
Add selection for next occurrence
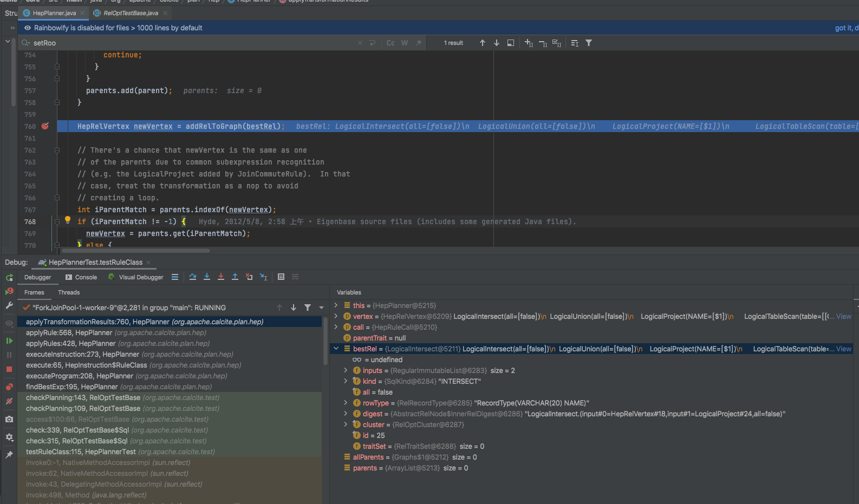pos(529,43)
